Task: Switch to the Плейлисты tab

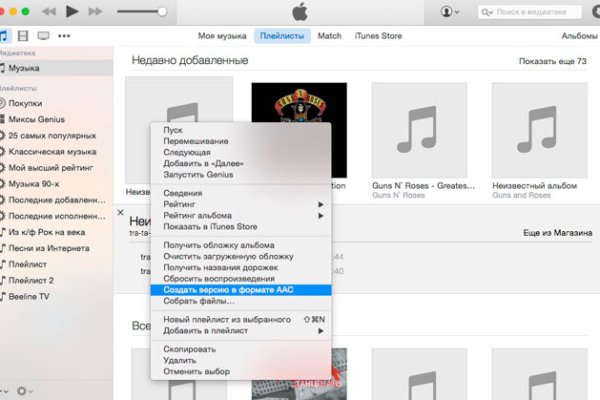Action: pyautogui.click(x=282, y=36)
